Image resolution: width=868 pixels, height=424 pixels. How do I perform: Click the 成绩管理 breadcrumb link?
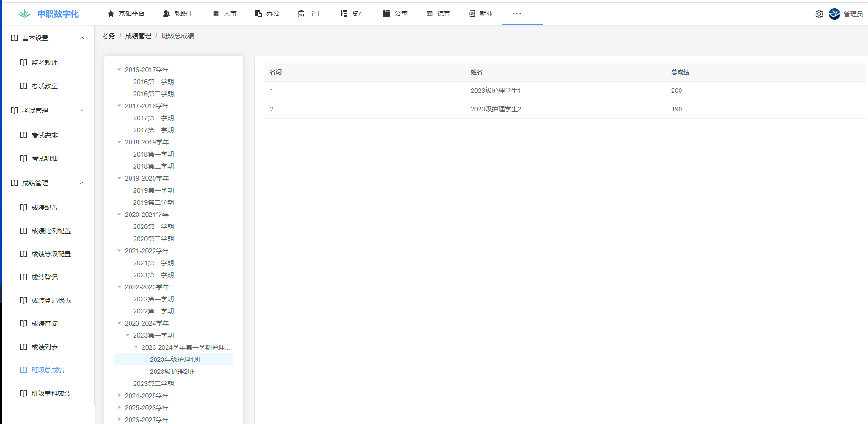(x=138, y=36)
